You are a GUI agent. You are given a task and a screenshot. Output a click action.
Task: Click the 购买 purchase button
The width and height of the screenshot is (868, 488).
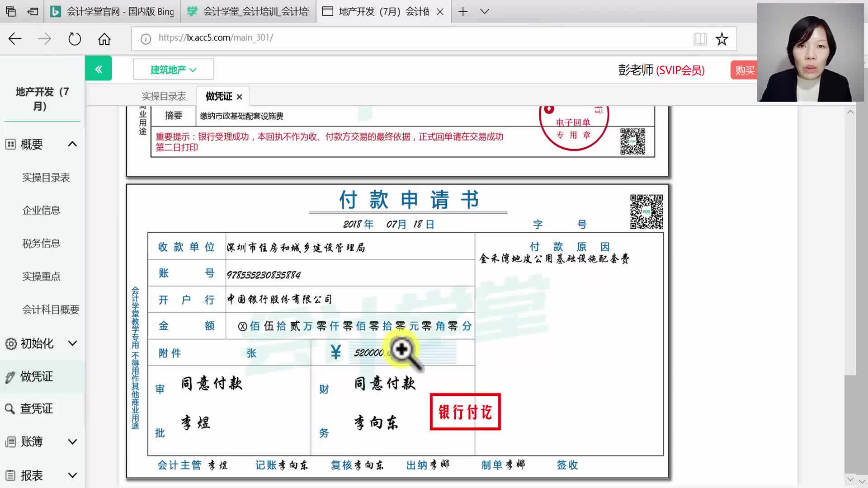(x=744, y=70)
